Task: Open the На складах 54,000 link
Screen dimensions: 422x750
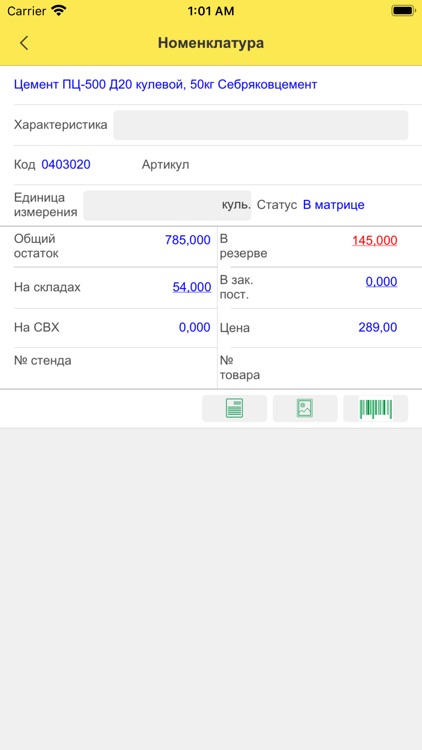Action: click(192, 287)
